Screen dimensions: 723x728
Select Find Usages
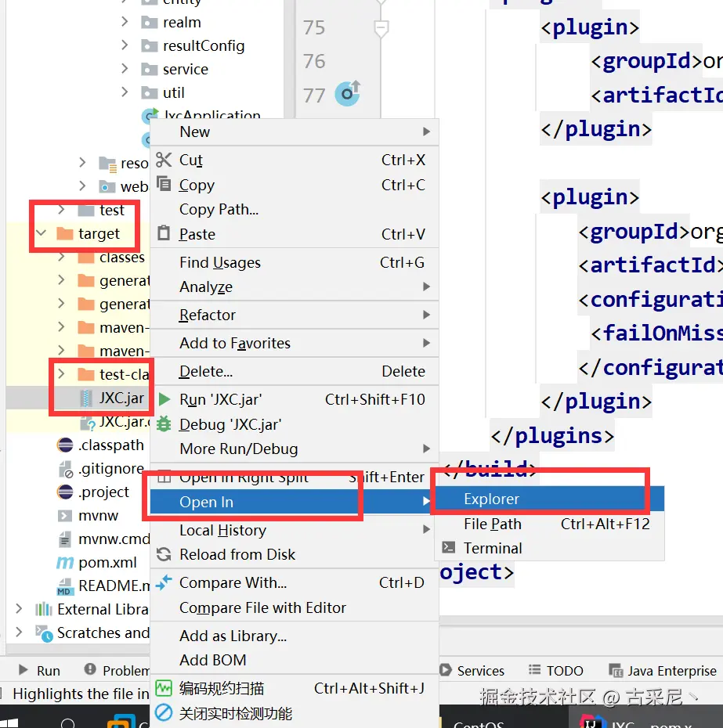pyautogui.click(x=295, y=262)
